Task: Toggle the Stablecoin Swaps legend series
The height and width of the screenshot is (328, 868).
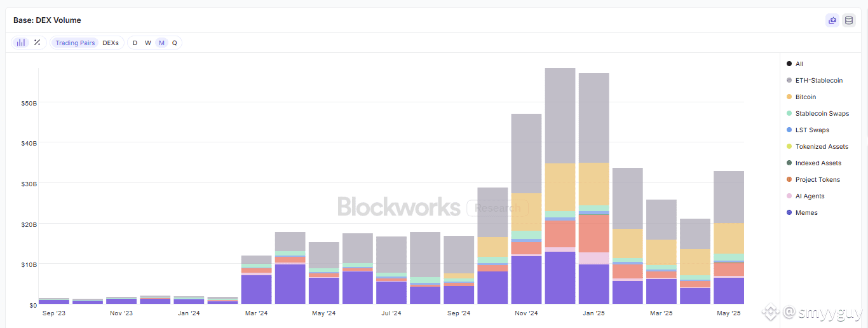Action: (818, 113)
